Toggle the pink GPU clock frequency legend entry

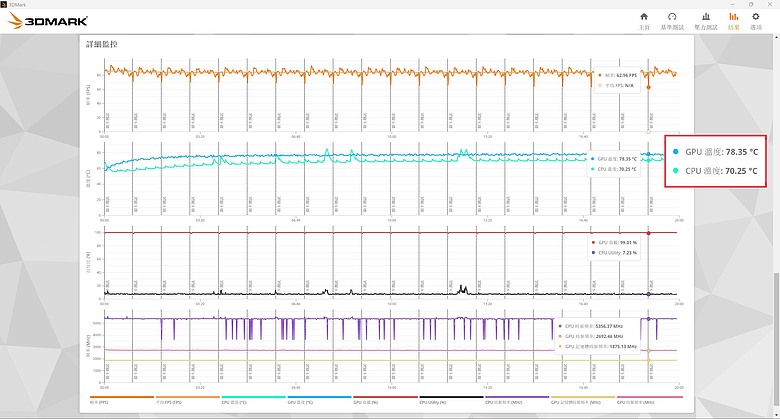point(649,400)
